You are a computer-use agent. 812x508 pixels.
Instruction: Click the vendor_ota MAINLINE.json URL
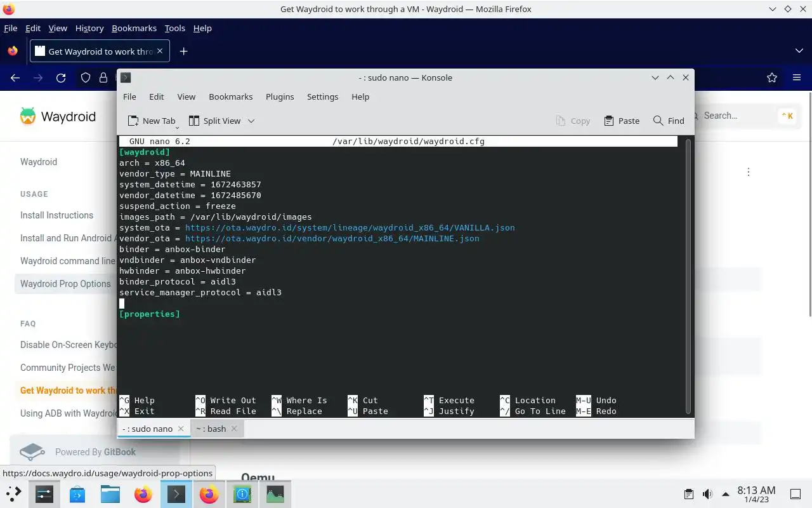(x=332, y=238)
